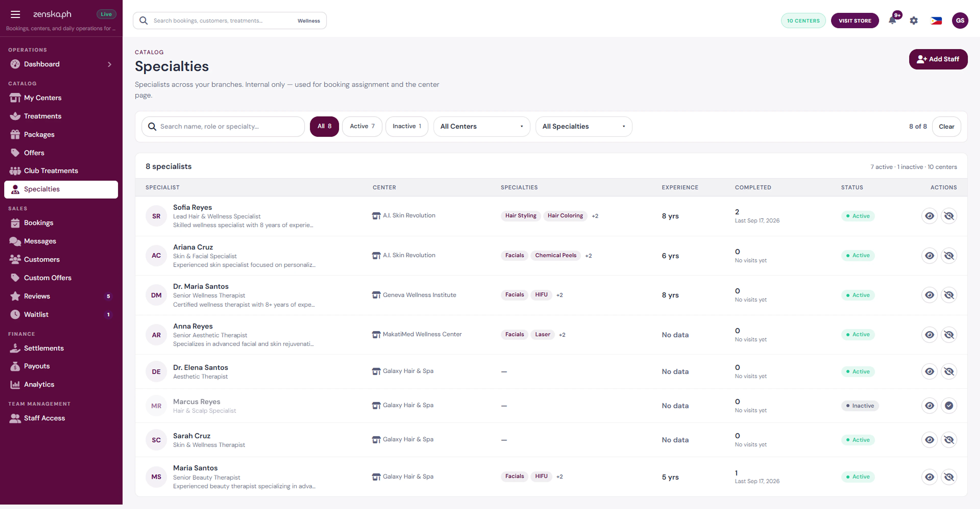Image resolution: width=980 pixels, height=509 pixels.
Task: Hide Maria Santos using crossed-eye toggle
Action: click(949, 477)
